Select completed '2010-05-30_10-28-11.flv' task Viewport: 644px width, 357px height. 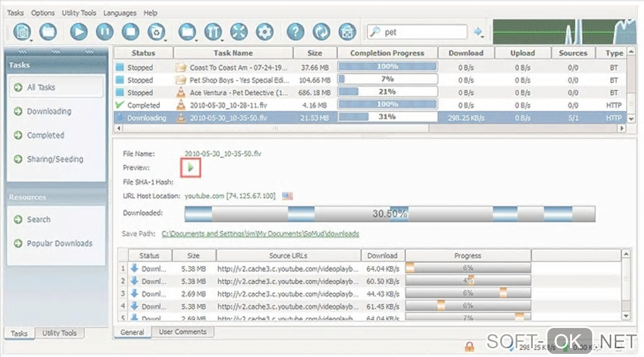tap(369, 105)
